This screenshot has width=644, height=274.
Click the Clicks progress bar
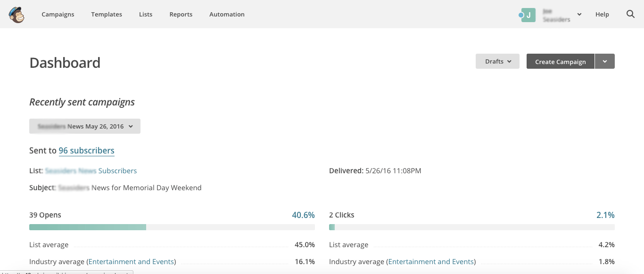click(x=471, y=227)
